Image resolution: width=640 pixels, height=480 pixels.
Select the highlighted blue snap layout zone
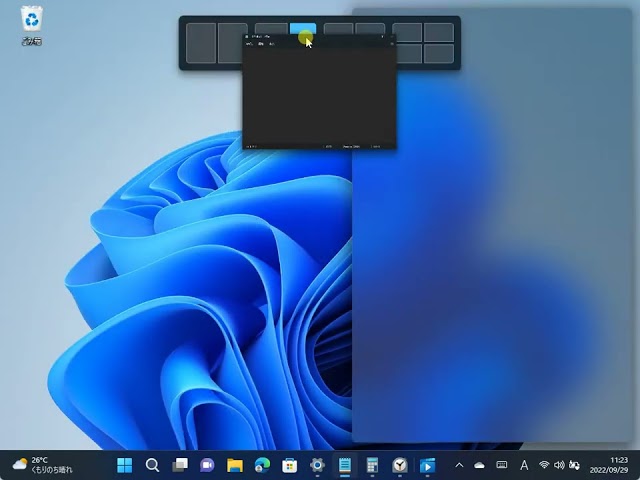[x=302, y=30]
